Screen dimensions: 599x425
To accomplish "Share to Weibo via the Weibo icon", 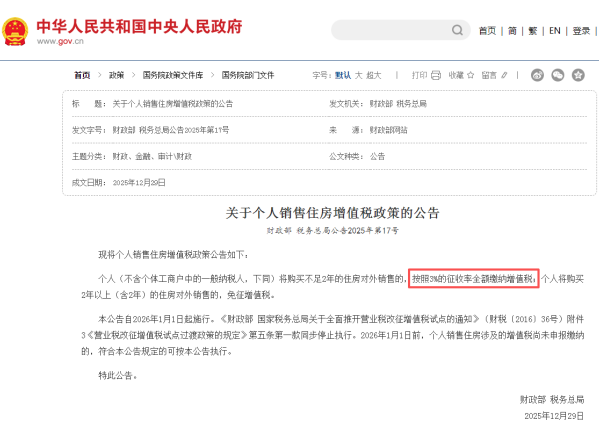I will click(537, 75).
